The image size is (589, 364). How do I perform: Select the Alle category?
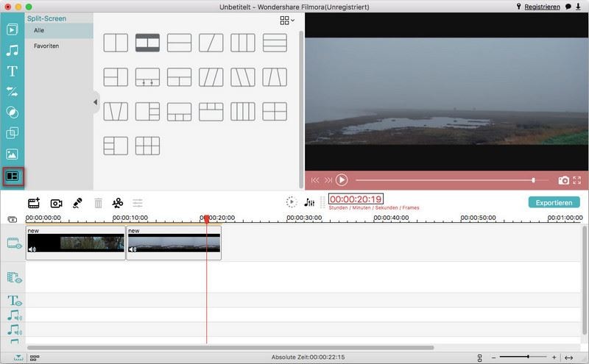[x=59, y=30]
